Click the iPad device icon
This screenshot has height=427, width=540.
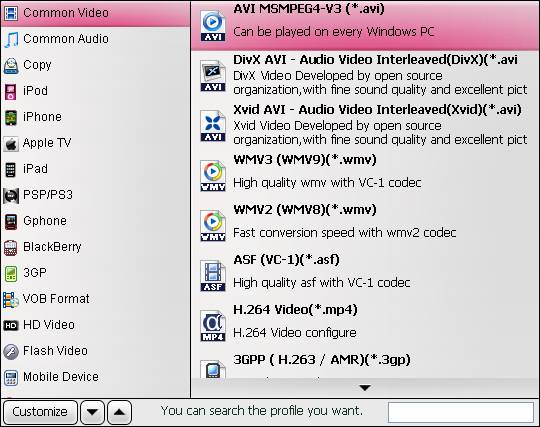point(11,169)
